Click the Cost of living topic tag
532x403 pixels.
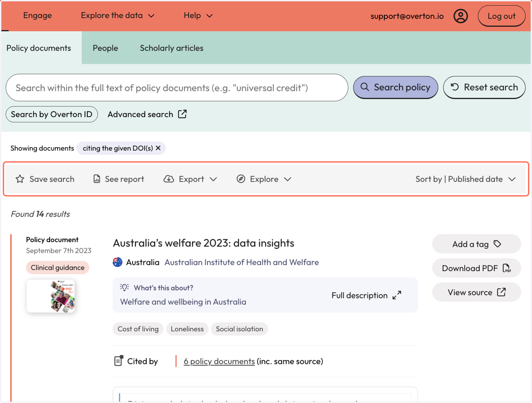[138, 329]
